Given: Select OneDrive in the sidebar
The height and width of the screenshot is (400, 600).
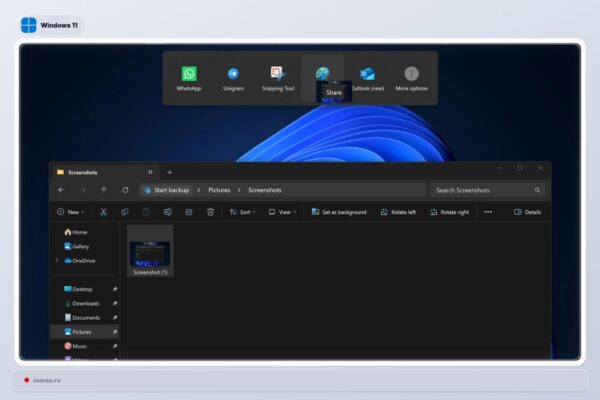Looking at the screenshot, I should point(80,260).
